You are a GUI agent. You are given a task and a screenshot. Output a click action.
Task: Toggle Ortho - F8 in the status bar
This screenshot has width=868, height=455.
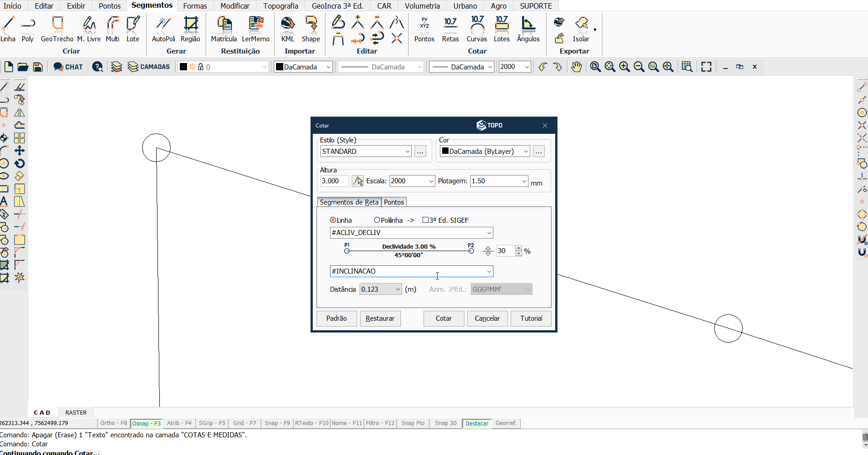[x=113, y=423]
